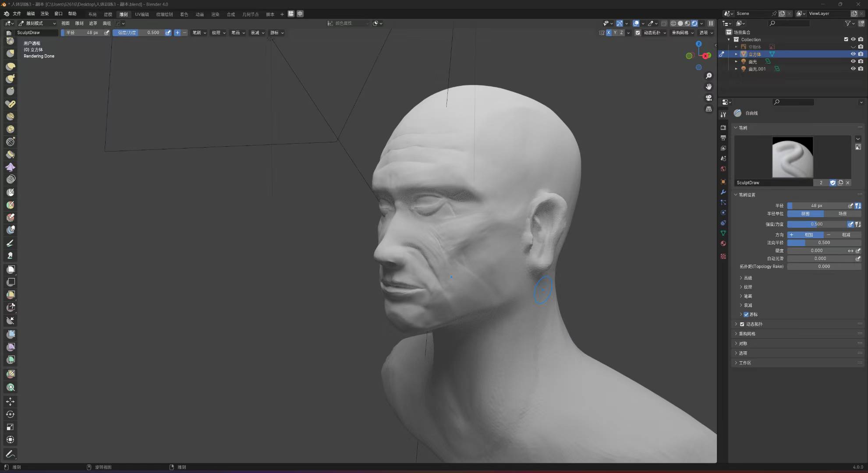Image resolution: width=868 pixels, height=473 pixels.
Task: Click the pan view hand icon
Action: click(709, 87)
